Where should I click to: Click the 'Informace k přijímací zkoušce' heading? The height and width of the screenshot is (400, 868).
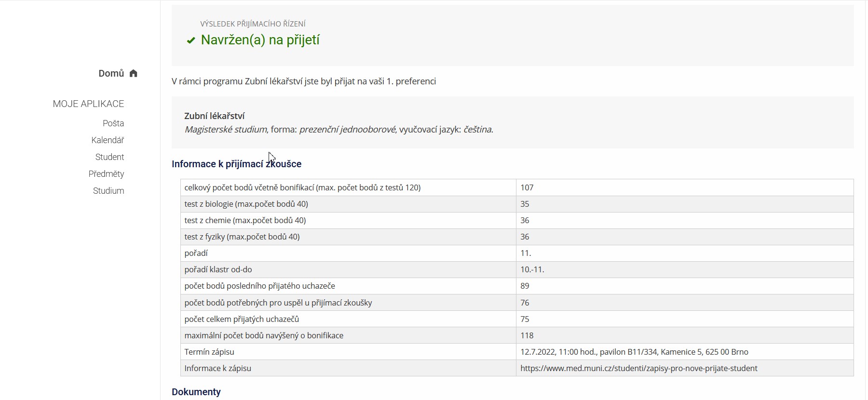pos(236,164)
